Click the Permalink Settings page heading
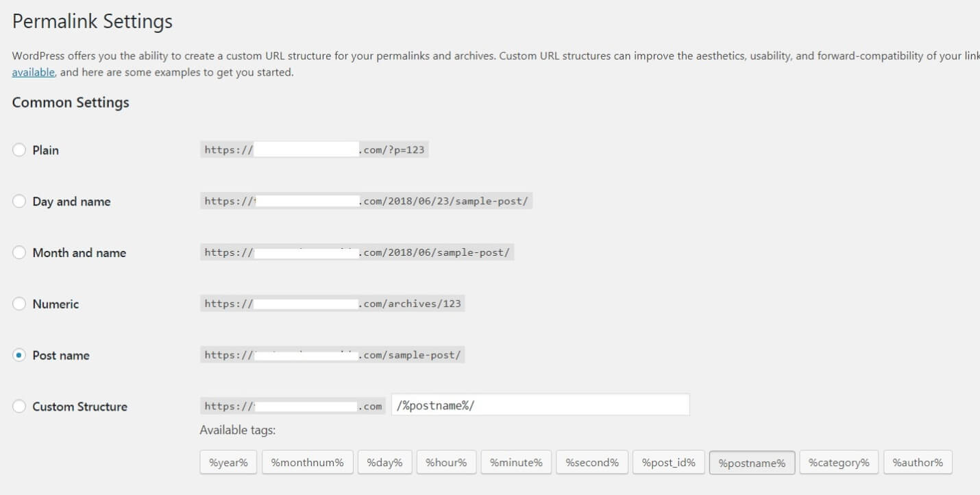 (x=93, y=22)
